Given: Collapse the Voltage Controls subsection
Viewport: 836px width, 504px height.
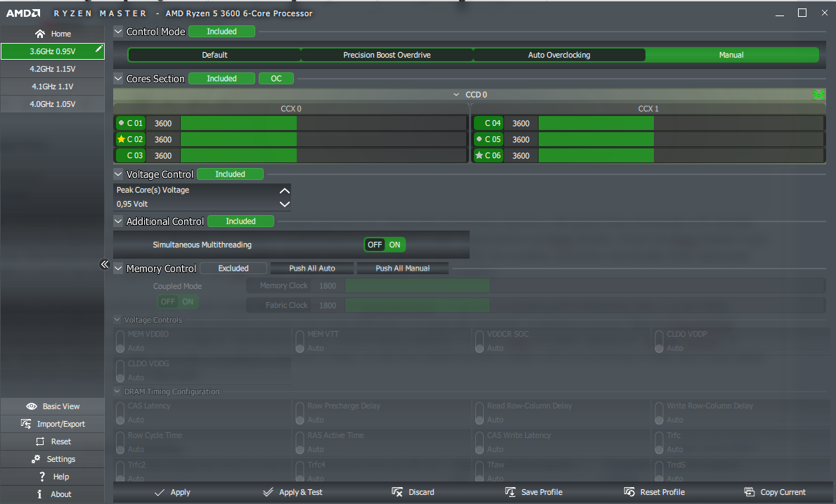Looking at the screenshot, I should [x=117, y=320].
